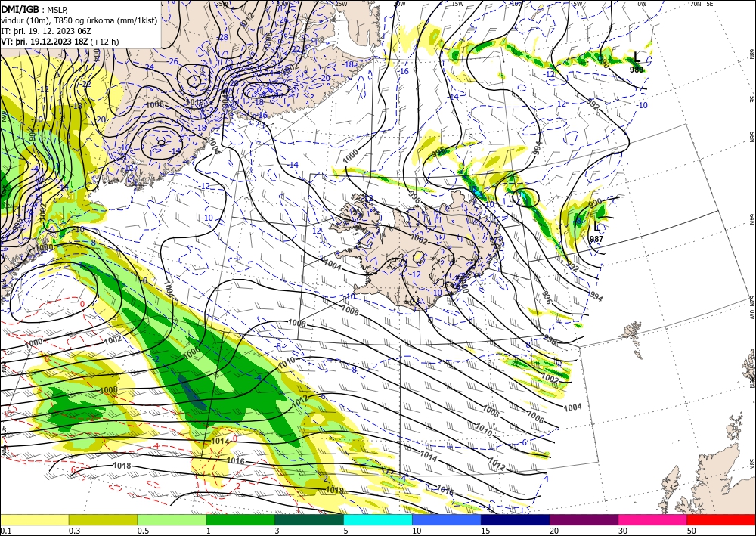Click the legend value '0.1'
Image resolution: width=756 pixels, height=536 pixels.
pos(5,531)
